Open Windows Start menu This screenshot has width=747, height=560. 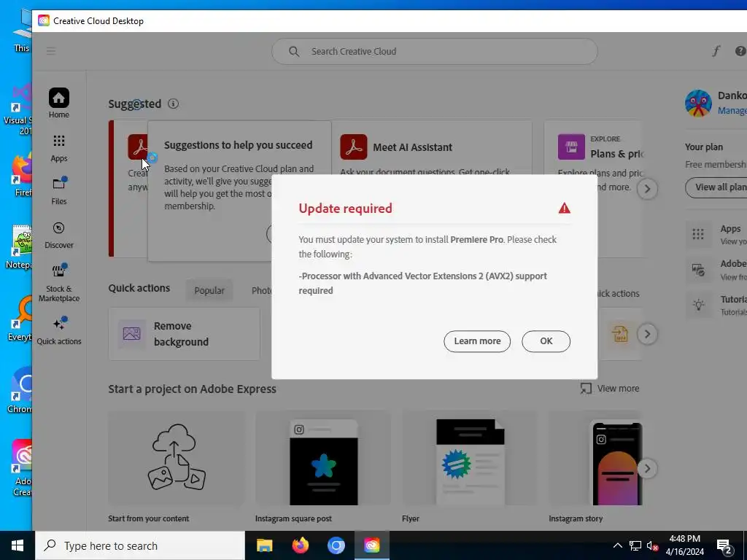click(x=18, y=545)
